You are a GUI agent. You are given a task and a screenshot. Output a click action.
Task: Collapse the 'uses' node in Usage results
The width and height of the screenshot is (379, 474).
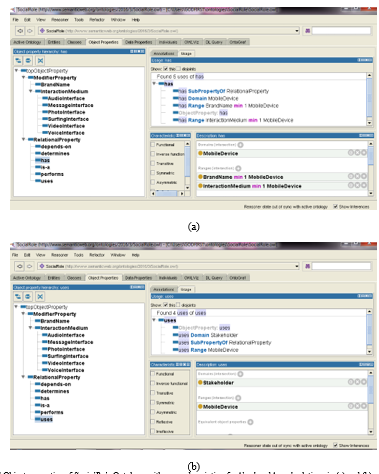(x=154, y=320)
